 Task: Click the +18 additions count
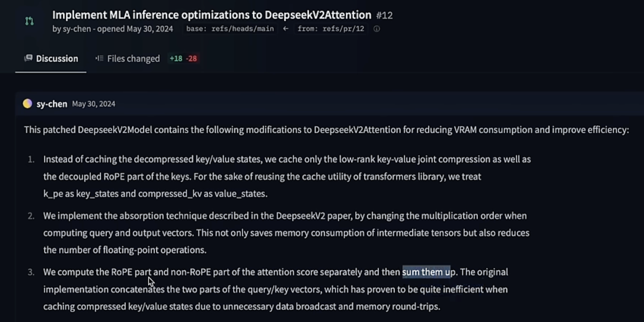176,59
